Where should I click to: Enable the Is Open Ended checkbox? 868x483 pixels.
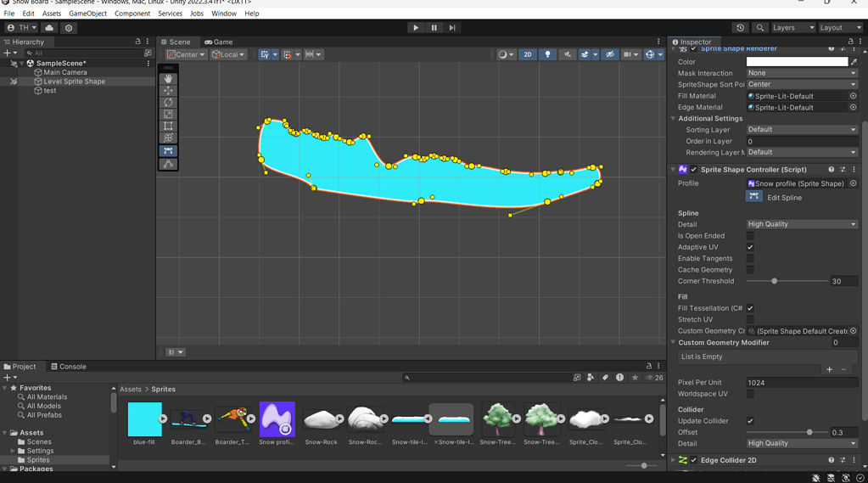pyautogui.click(x=750, y=236)
